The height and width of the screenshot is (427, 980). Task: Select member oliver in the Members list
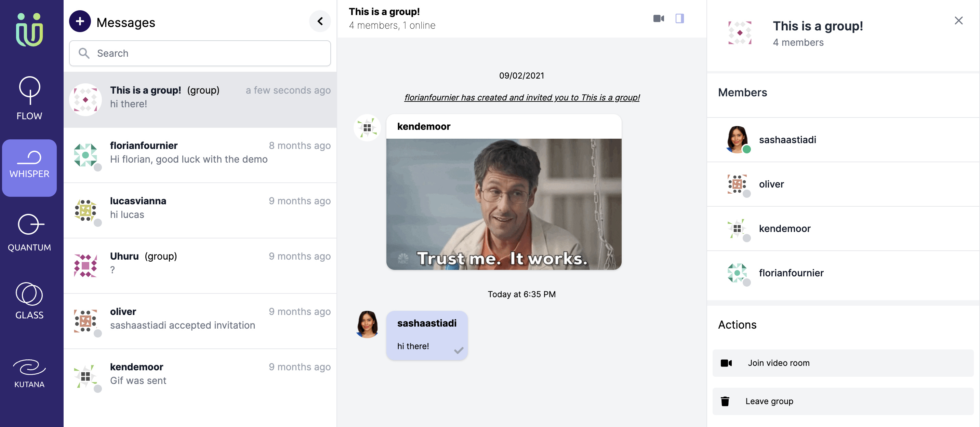843,184
